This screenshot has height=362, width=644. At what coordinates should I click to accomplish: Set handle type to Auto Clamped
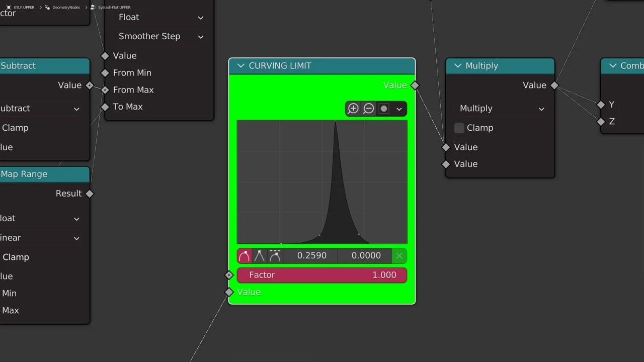pos(275,256)
